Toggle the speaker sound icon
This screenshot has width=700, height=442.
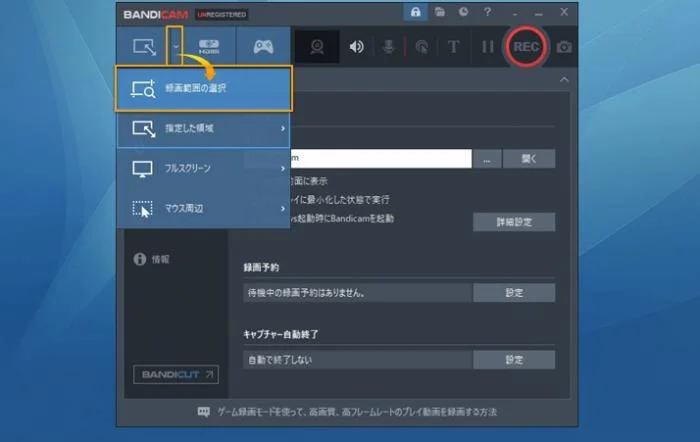tap(356, 46)
